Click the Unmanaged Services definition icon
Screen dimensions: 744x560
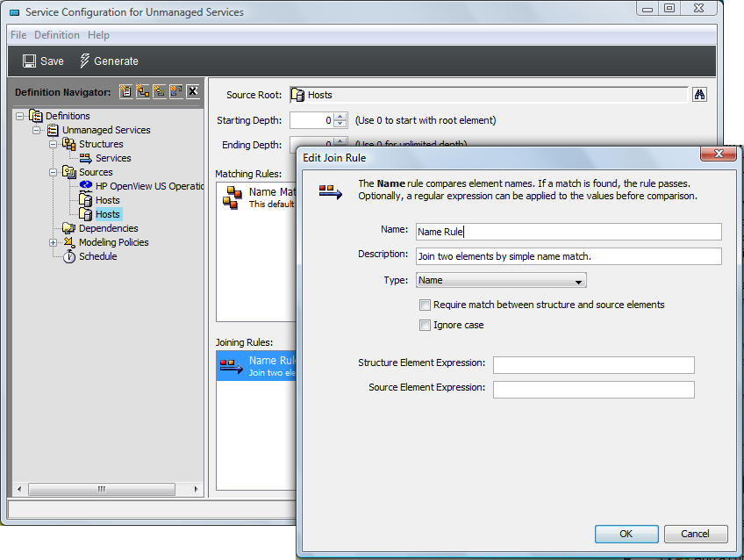click(x=53, y=130)
